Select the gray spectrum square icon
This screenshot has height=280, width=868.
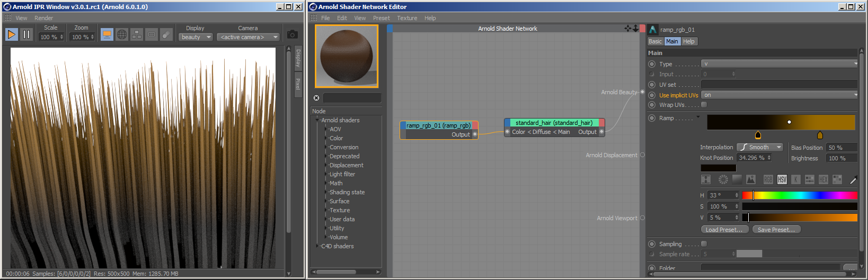click(x=737, y=179)
